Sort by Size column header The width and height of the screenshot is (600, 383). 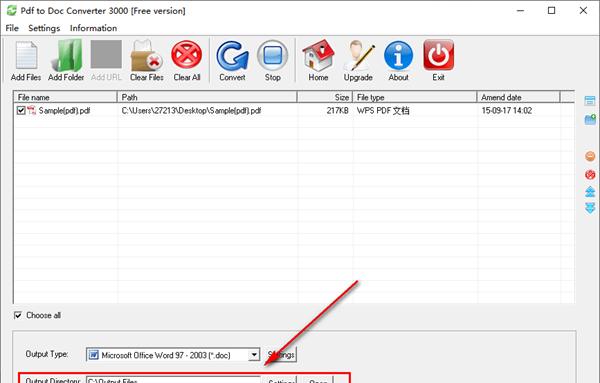coord(325,97)
